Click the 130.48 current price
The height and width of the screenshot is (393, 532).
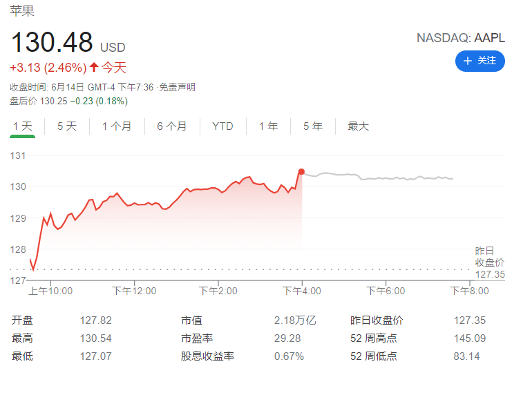[x=52, y=43]
